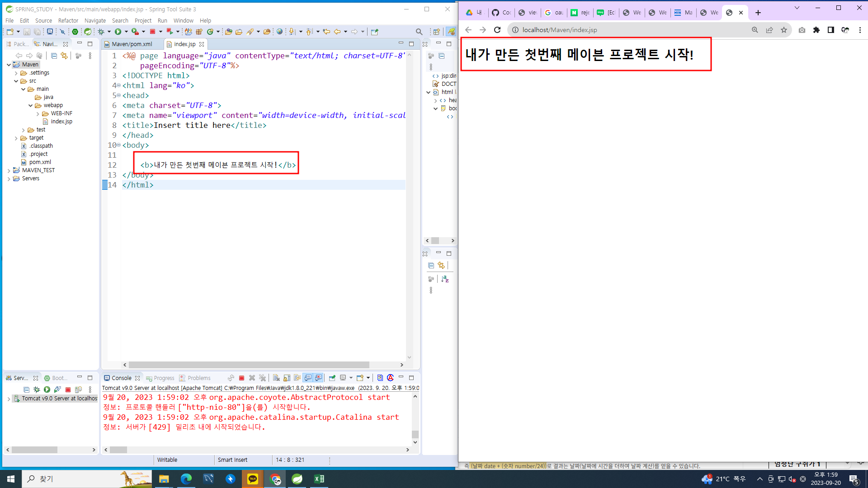Toggle Show Console When Standard Error Changes

click(x=318, y=378)
